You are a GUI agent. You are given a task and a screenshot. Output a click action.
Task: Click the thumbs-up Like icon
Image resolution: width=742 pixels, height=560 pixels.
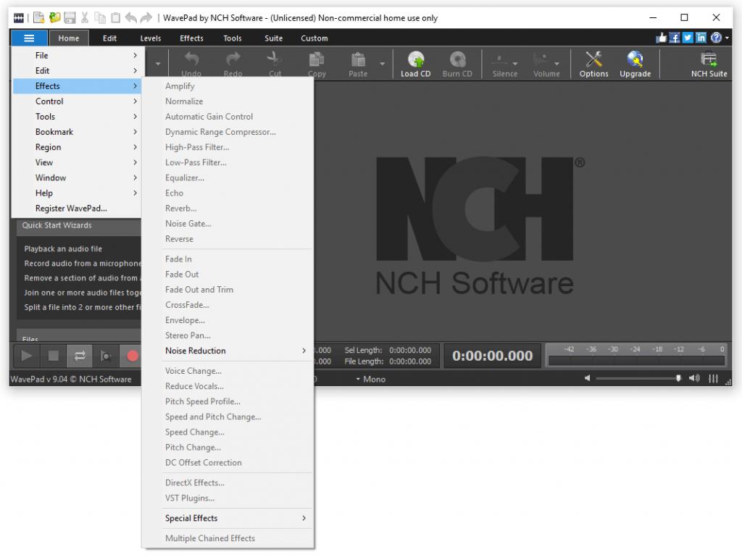point(661,38)
